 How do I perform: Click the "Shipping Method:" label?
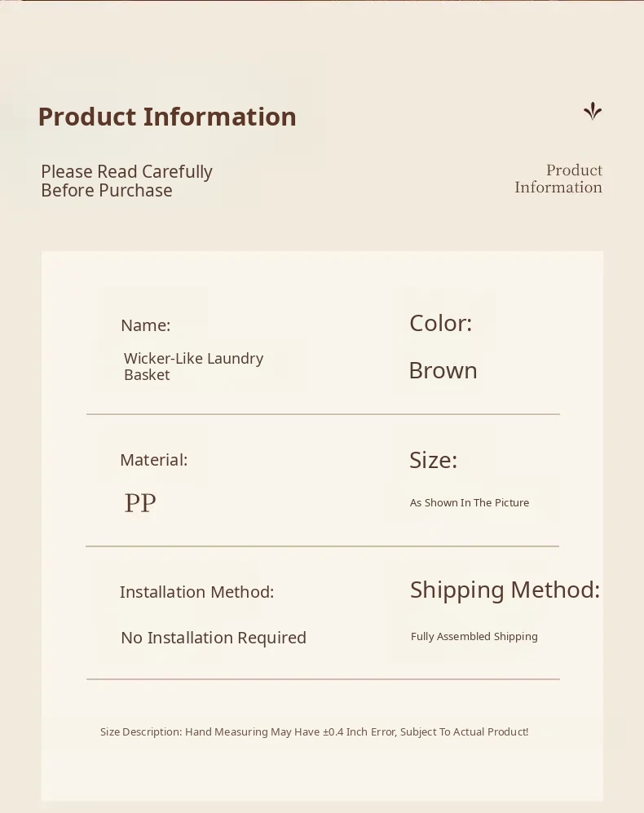[x=505, y=590]
